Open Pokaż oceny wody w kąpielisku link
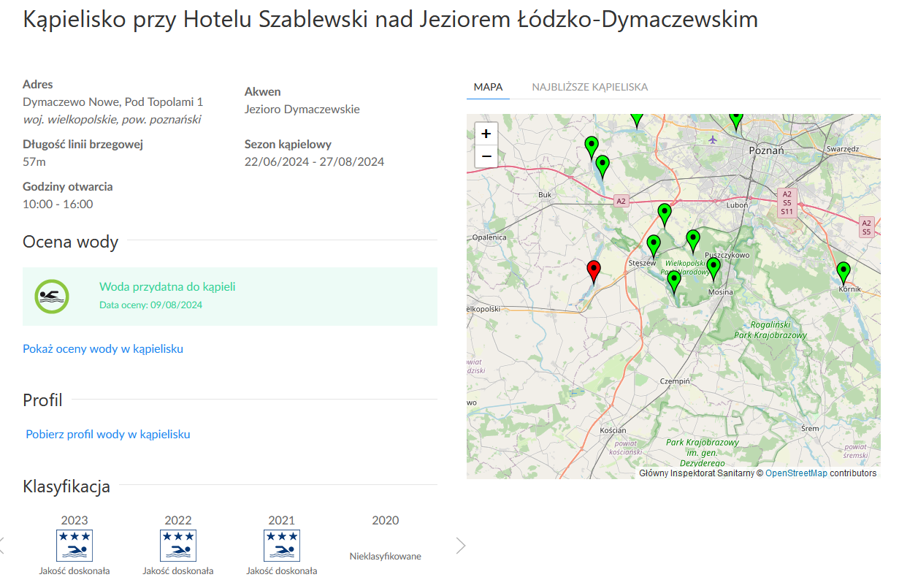 [x=103, y=348]
